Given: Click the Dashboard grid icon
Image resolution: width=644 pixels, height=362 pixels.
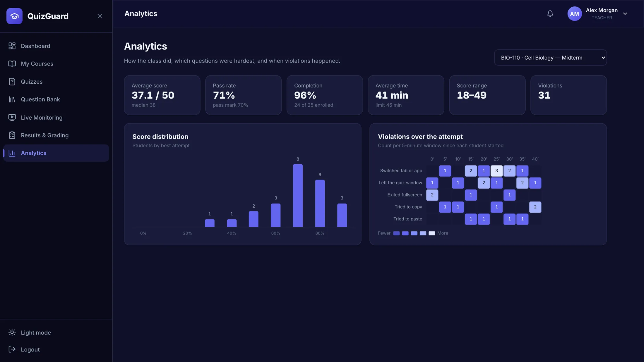Looking at the screenshot, I should (x=12, y=46).
